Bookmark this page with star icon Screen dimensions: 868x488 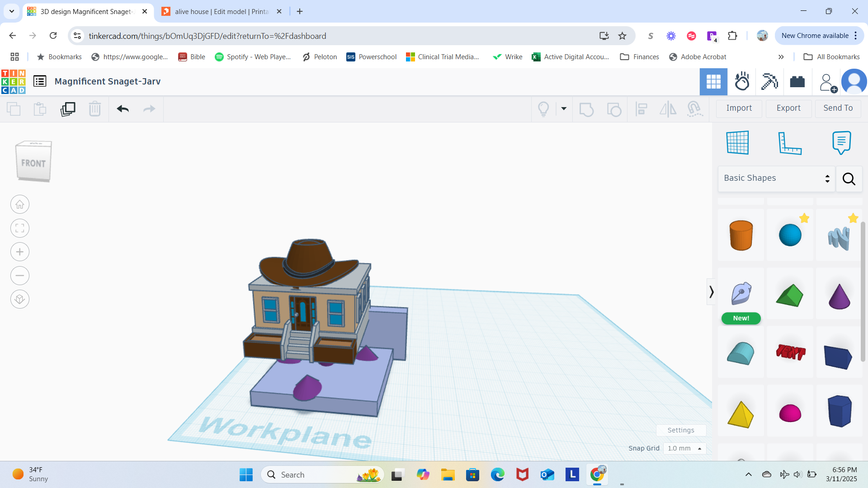pyautogui.click(x=623, y=36)
